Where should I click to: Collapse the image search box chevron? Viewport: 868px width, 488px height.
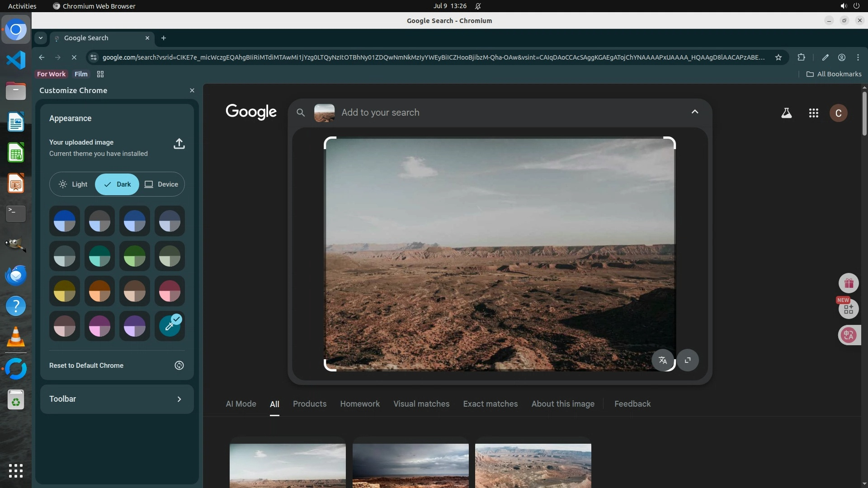click(695, 112)
